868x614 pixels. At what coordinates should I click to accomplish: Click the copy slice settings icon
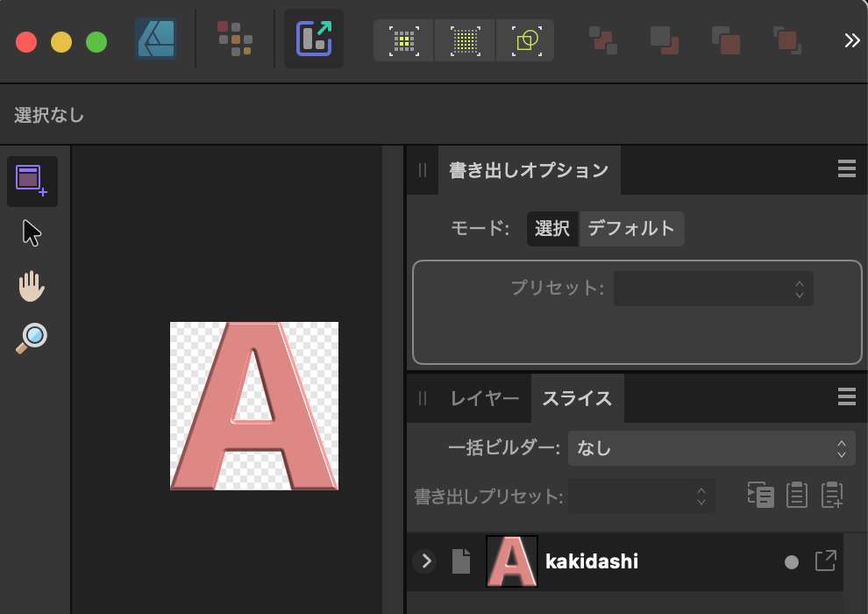762,495
